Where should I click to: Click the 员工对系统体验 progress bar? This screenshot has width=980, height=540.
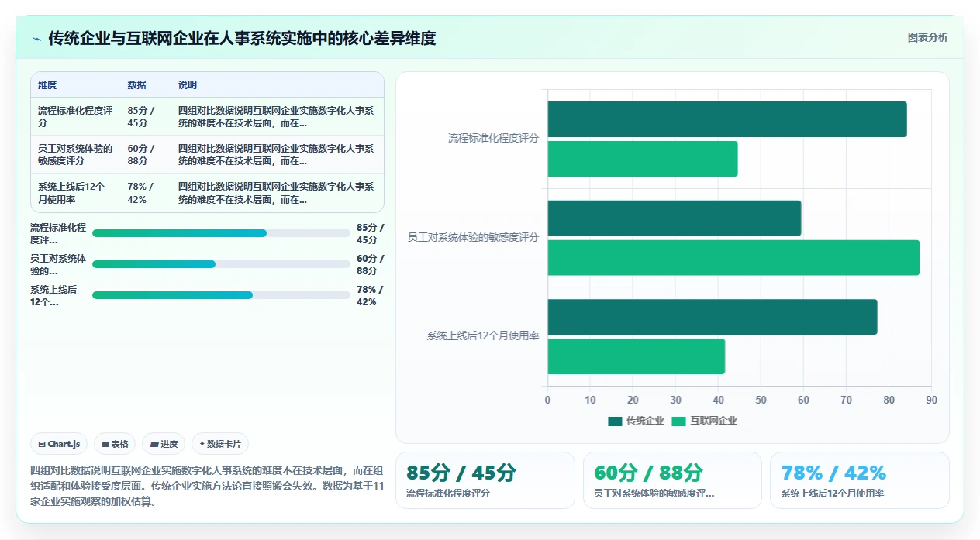coord(221,264)
